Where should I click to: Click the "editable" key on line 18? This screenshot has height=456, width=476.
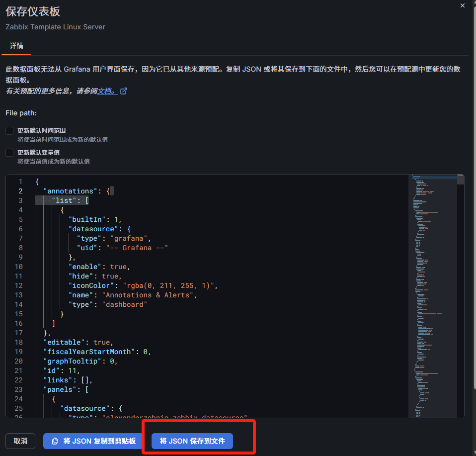64,342
